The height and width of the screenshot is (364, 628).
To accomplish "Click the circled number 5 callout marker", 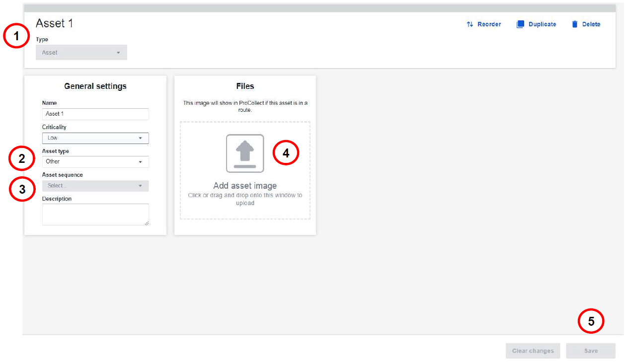I will click(x=591, y=321).
